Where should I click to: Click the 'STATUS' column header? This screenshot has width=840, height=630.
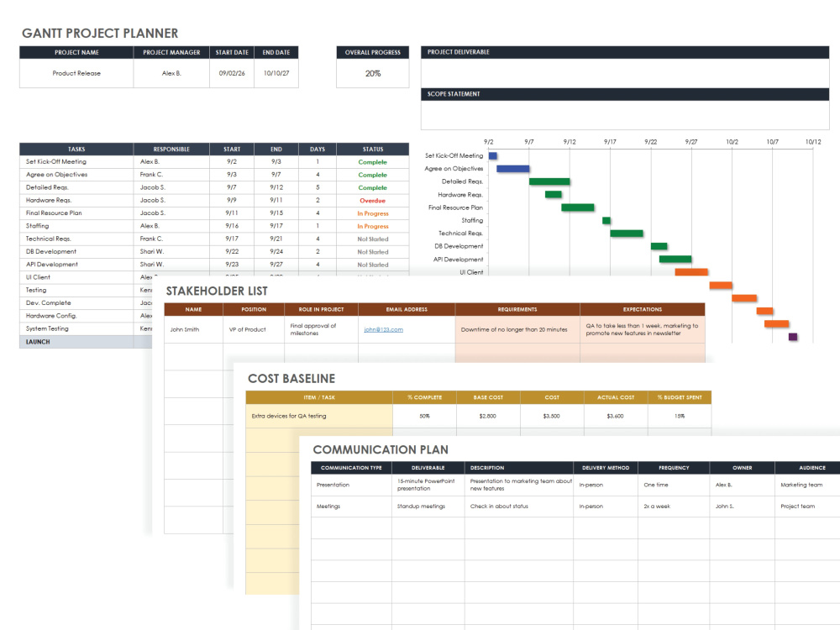[373, 149]
